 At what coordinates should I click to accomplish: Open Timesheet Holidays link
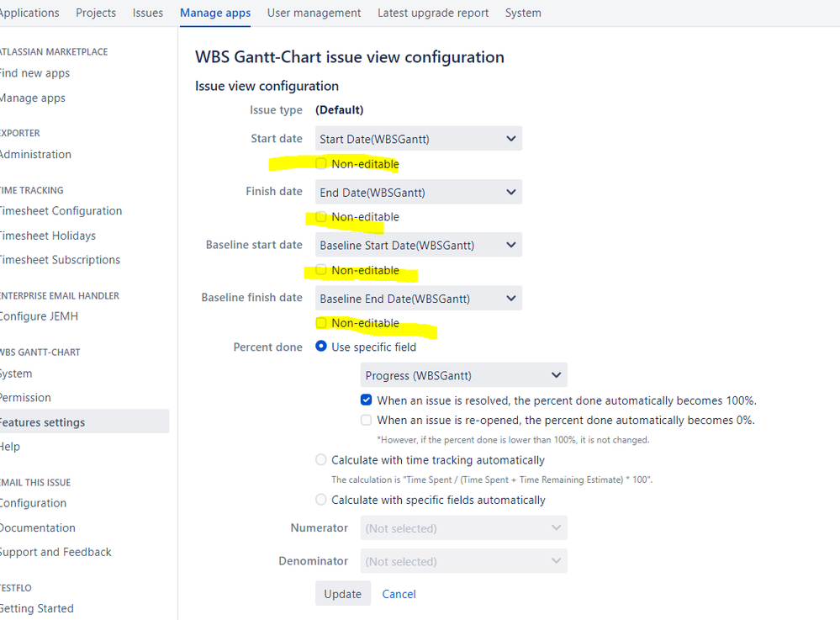(48, 236)
